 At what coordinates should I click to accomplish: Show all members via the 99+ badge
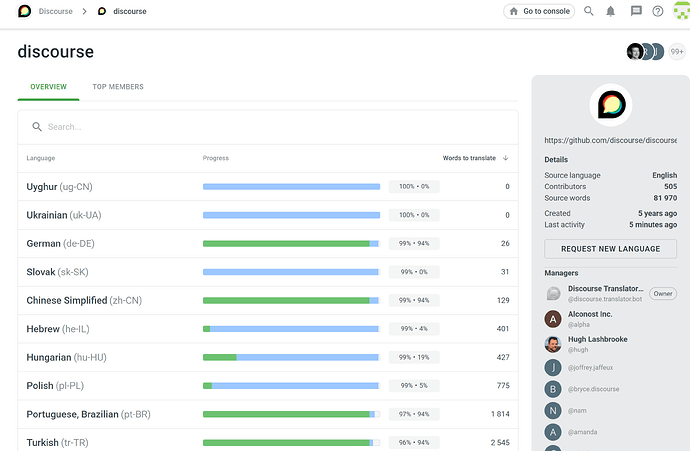pos(677,51)
